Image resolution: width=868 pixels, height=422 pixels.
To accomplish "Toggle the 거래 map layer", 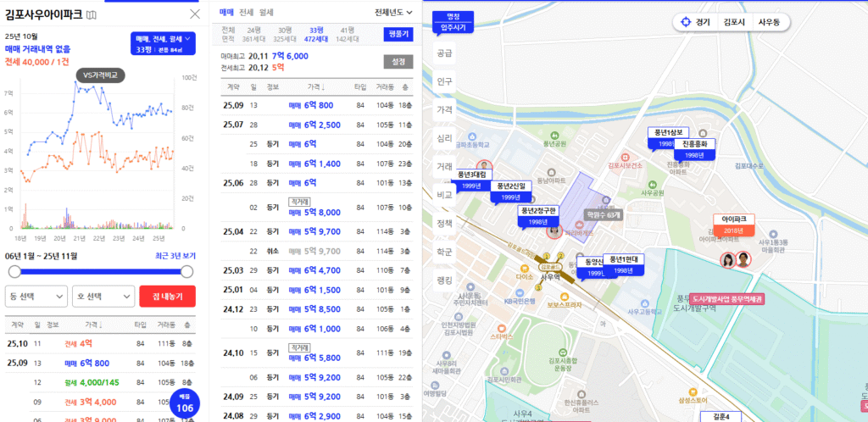I will pos(444,166).
